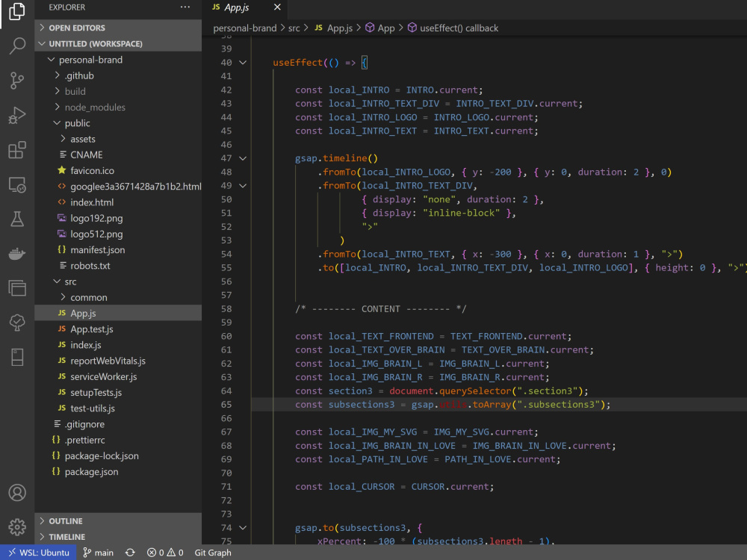The height and width of the screenshot is (560, 747).
Task: Open the Manage settings gear
Action: tap(17, 526)
